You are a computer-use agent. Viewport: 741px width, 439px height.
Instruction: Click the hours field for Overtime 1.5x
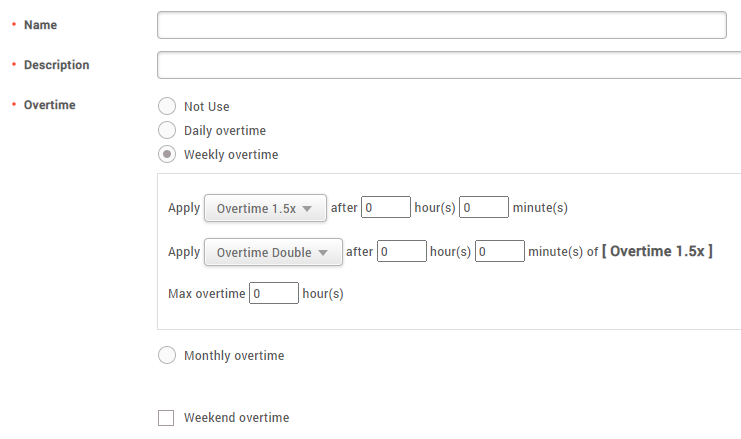pos(386,208)
